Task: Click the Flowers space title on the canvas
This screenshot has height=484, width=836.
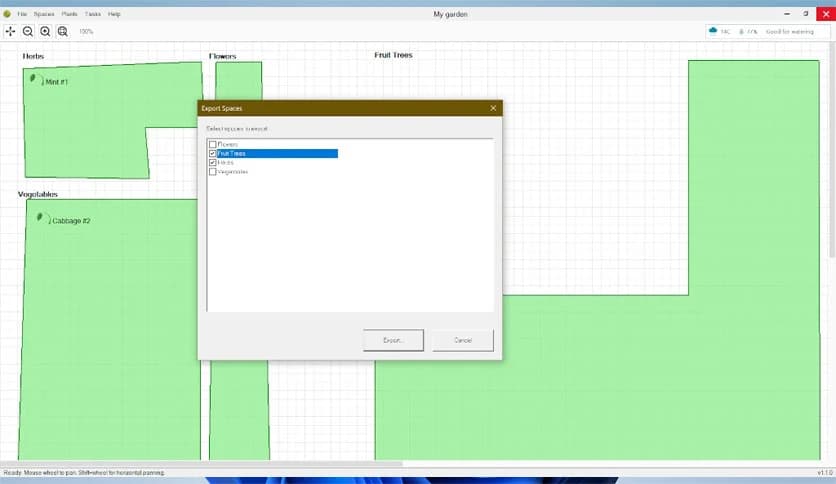Action: (223, 56)
